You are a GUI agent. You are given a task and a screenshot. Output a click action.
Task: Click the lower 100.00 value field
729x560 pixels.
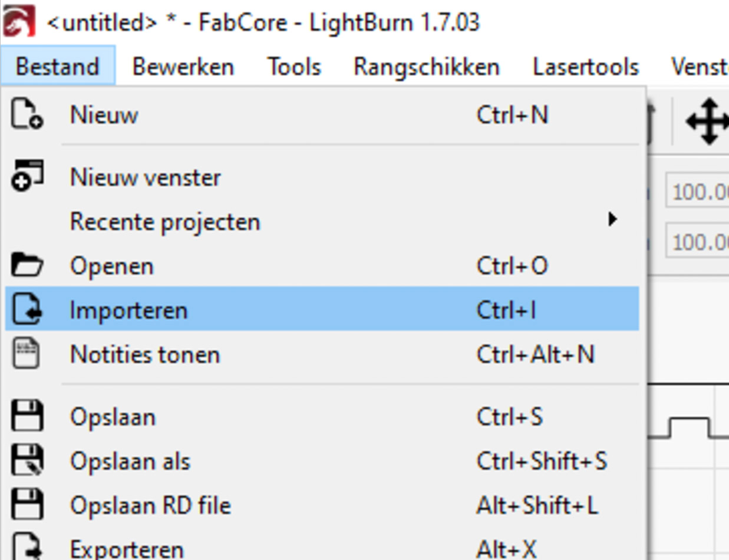coord(698,241)
